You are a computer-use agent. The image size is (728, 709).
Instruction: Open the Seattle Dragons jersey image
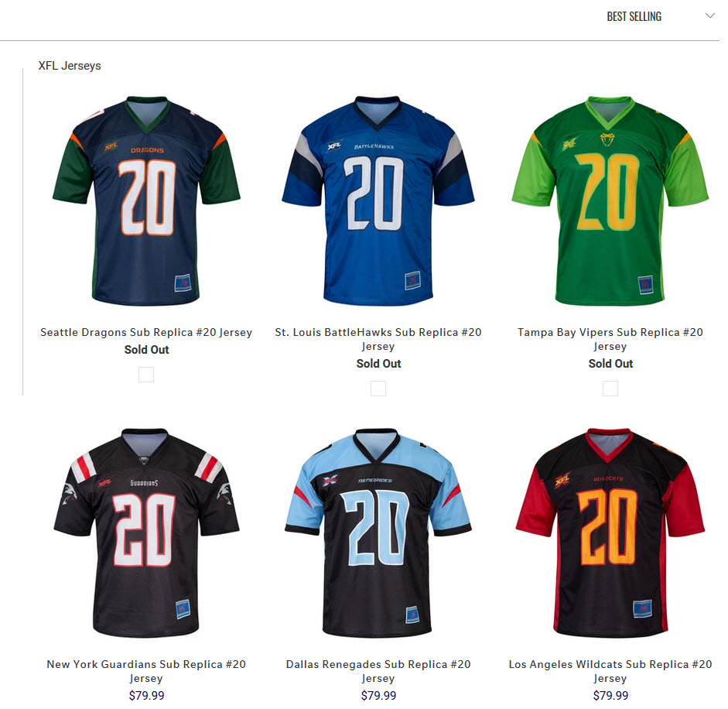146,200
